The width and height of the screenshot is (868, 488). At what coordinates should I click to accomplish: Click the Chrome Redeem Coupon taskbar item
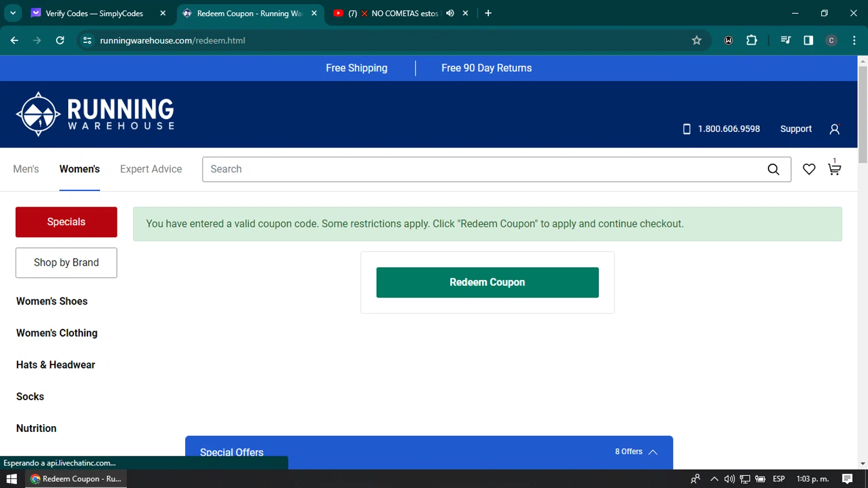(76, 479)
